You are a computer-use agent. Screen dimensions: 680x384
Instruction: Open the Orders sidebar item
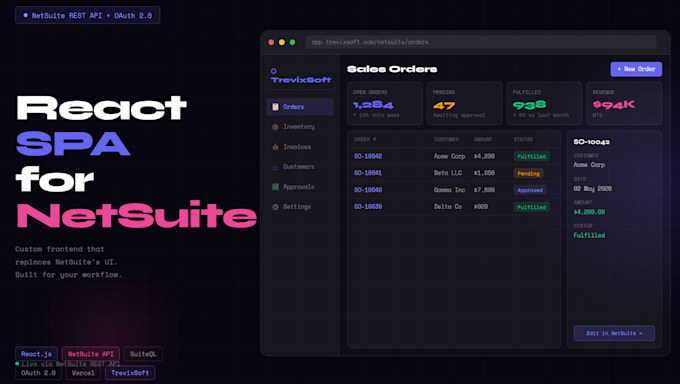pyautogui.click(x=300, y=107)
